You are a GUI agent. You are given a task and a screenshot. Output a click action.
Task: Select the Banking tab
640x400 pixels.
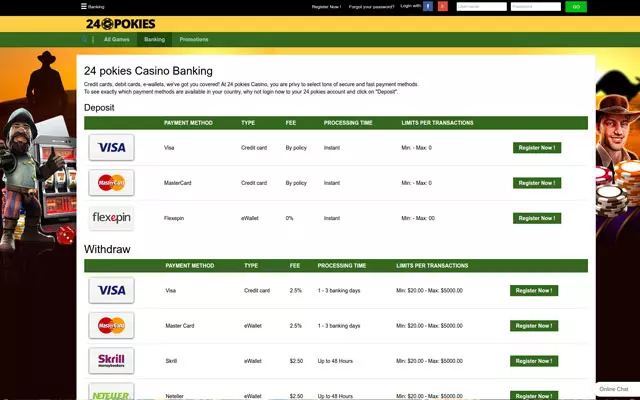[154, 40]
